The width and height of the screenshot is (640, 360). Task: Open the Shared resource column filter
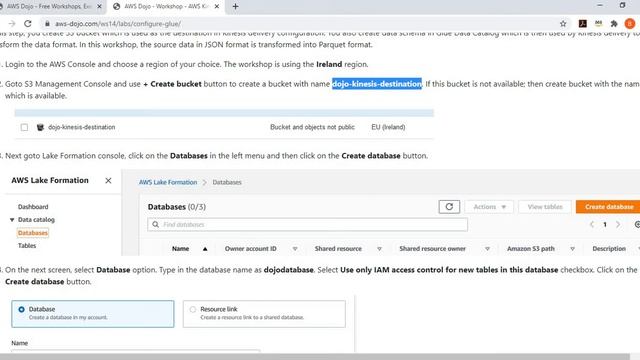(x=379, y=249)
